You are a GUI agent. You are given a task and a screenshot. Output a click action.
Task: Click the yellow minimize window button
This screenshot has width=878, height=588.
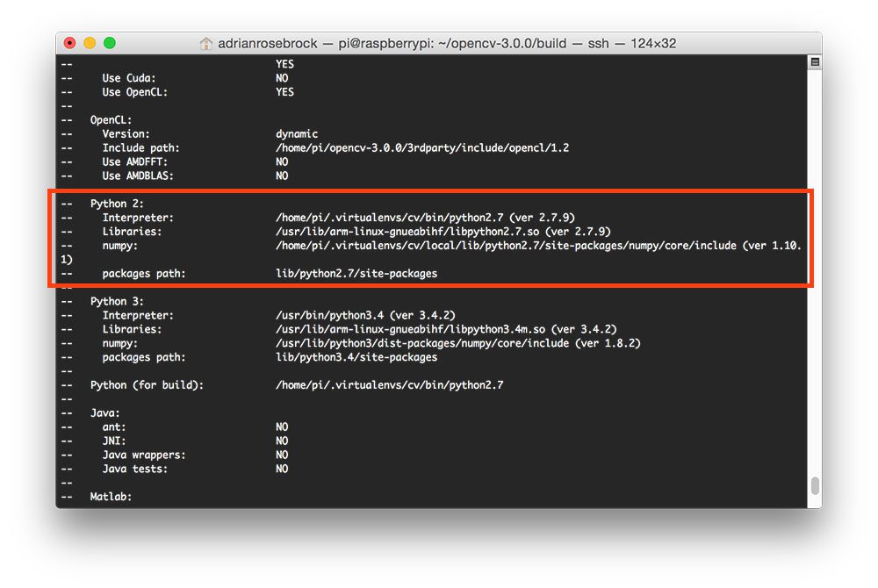(90, 43)
